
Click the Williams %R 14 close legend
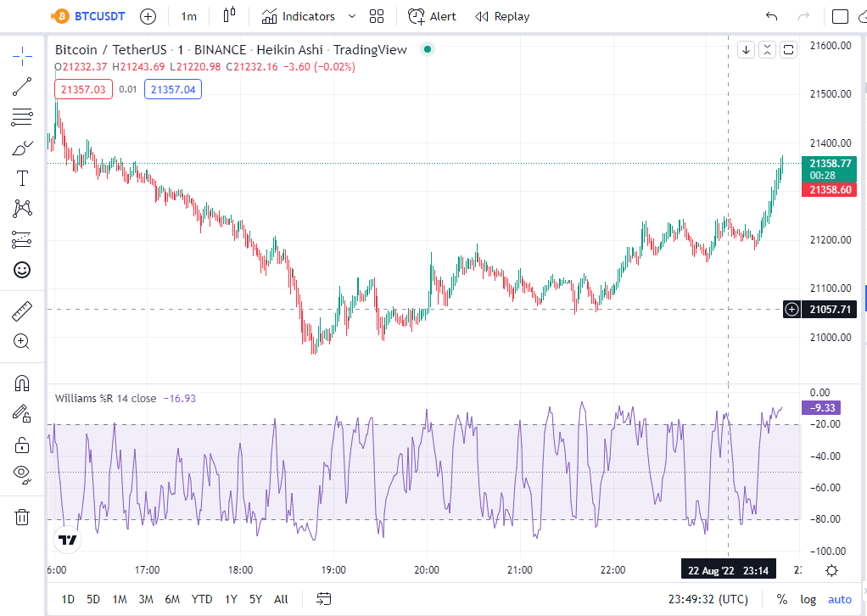point(105,399)
